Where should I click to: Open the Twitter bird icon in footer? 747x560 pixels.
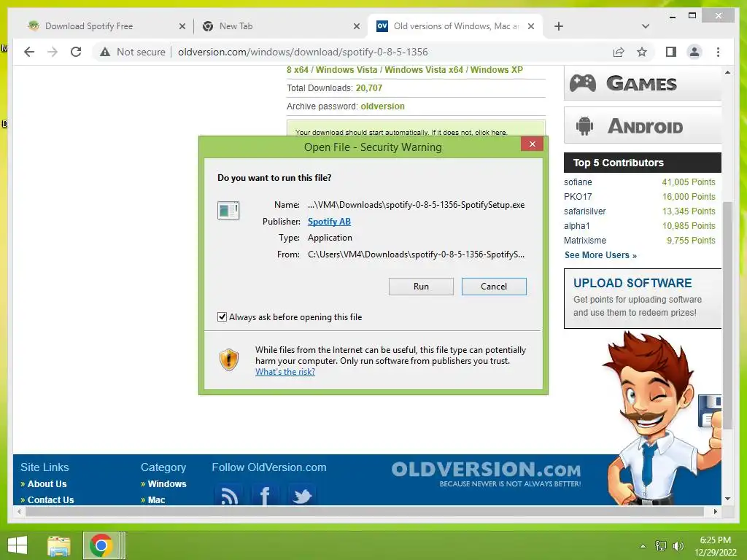click(302, 495)
